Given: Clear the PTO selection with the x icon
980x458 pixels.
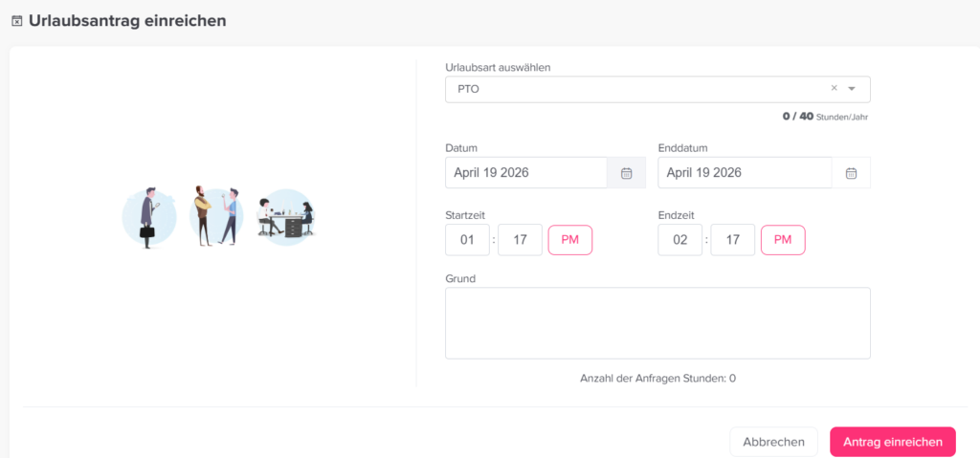Looking at the screenshot, I should point(834,89).
